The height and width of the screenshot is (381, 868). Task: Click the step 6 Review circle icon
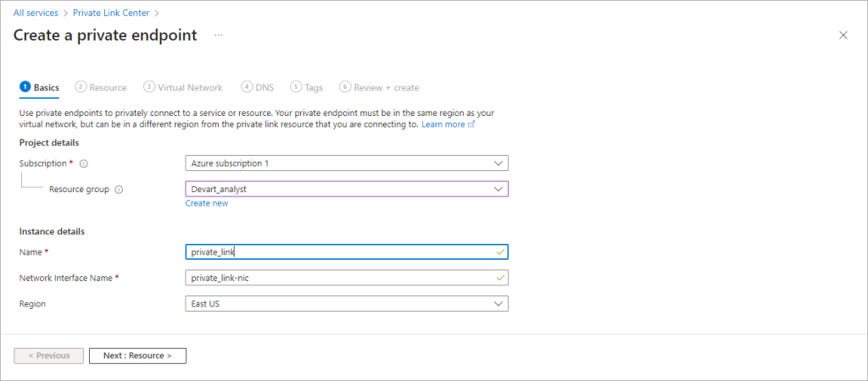[345, 87]
